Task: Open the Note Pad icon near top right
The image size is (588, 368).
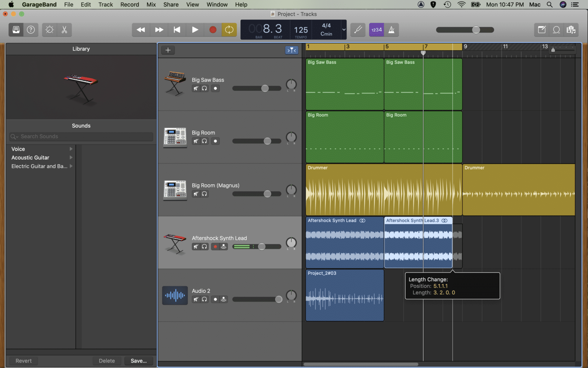Action: [x=541, y=30]
